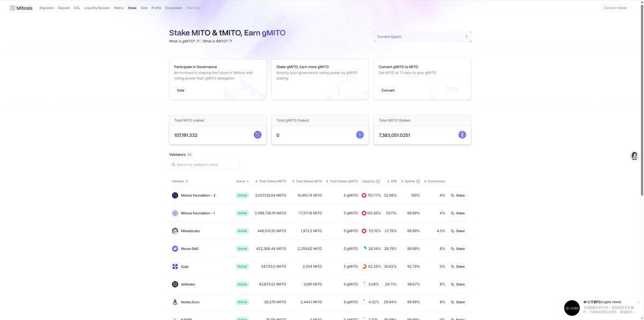The image size is (644, 320).
Task: Open the EOL nav item
Action: click(x=77, y=8)
